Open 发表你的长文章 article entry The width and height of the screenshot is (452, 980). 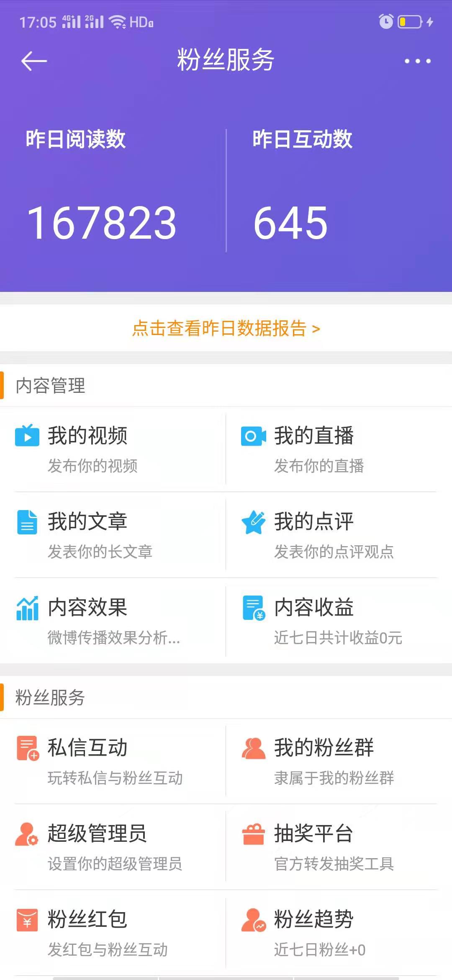click(100, 552)
